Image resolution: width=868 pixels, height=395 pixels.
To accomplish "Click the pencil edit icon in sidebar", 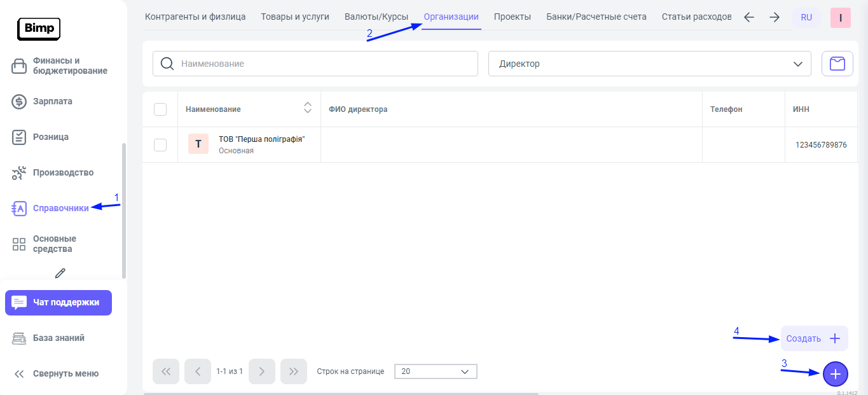I will [60, 273].
